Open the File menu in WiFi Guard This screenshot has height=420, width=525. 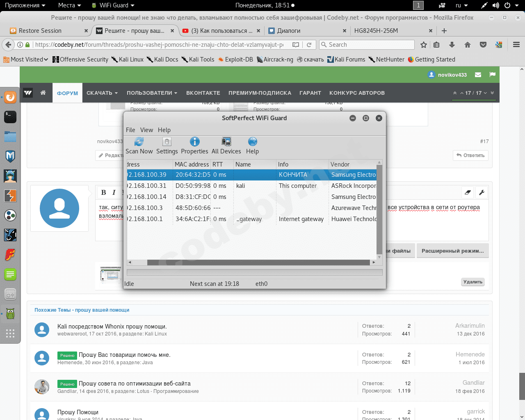coord(130,130)
